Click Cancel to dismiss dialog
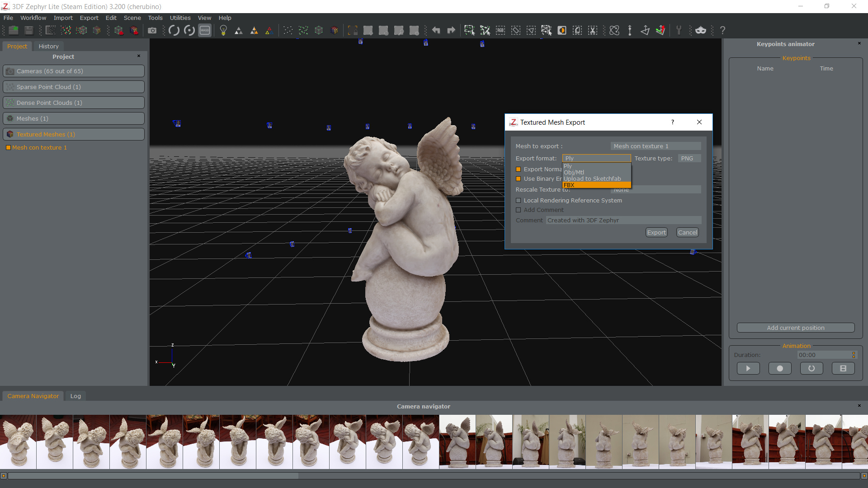The height and width of the screenshot is (488, 868). 687,232
